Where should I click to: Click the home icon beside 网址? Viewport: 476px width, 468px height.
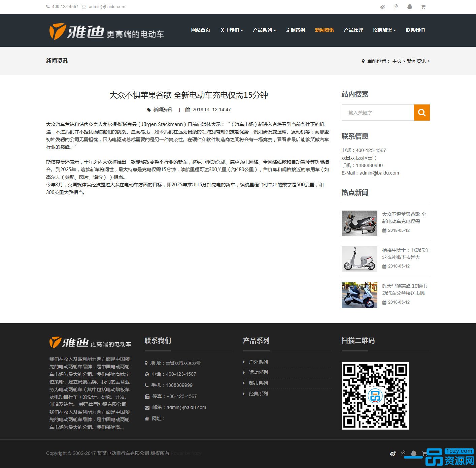(147, 419)
